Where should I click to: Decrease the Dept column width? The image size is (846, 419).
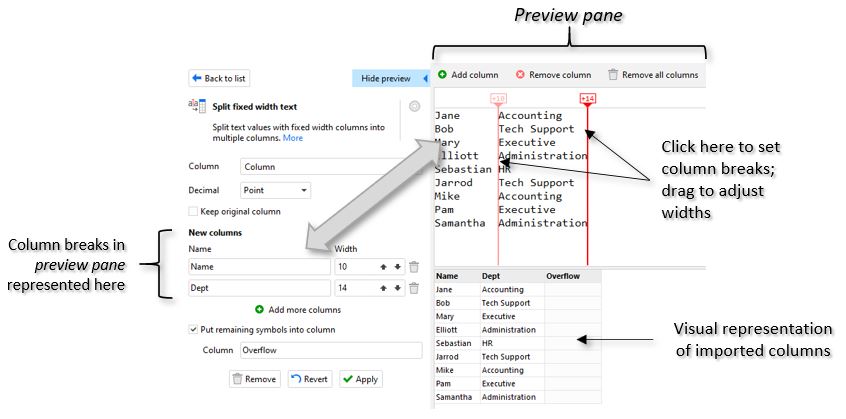[398, 289]
